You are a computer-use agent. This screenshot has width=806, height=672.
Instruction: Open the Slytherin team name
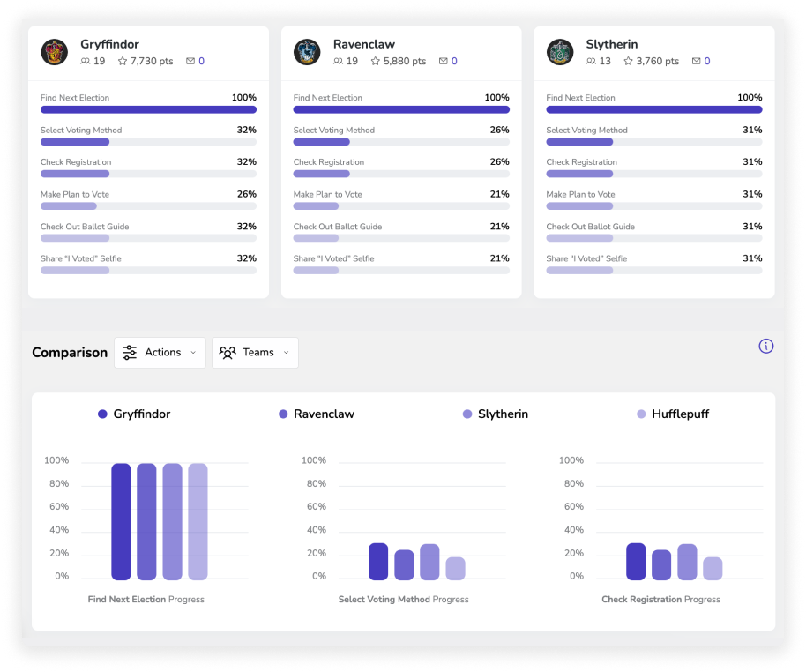click(612, 44)
